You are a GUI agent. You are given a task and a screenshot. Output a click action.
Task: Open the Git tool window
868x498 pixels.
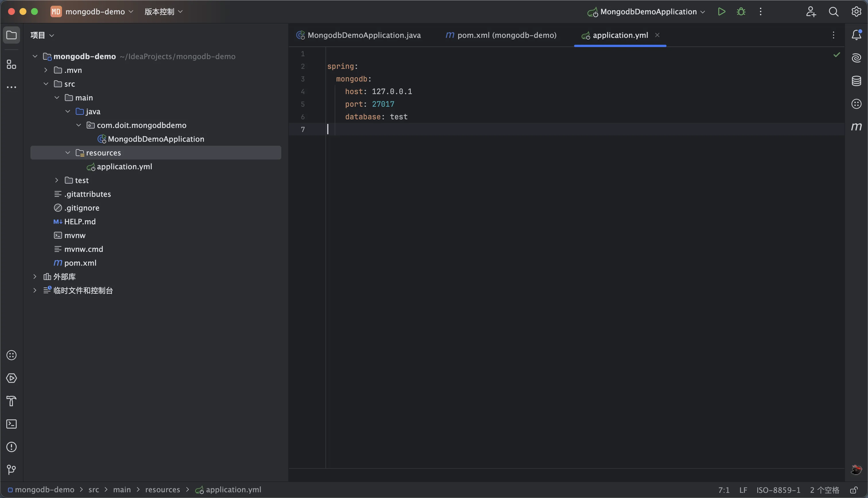(x=12, y=470)
